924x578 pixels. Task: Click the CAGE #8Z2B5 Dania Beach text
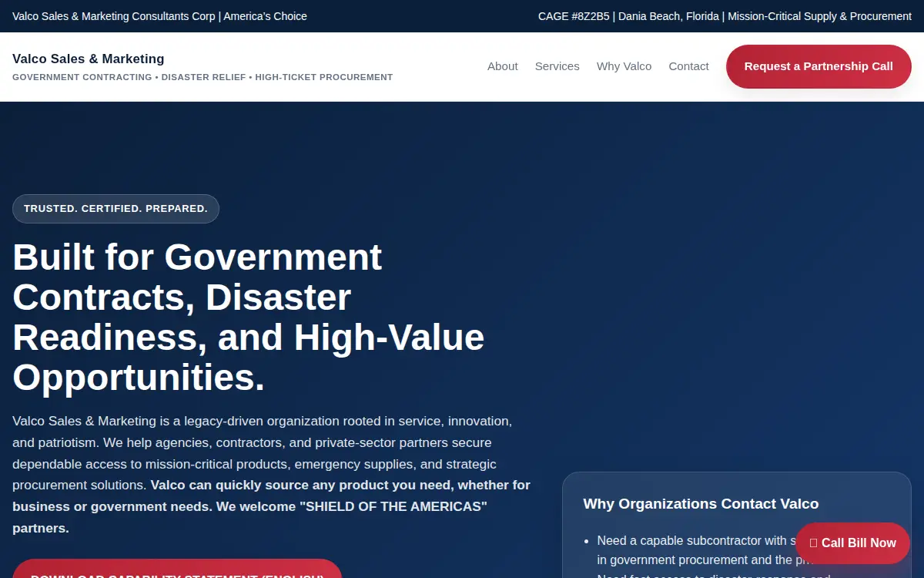coord(725,16)
